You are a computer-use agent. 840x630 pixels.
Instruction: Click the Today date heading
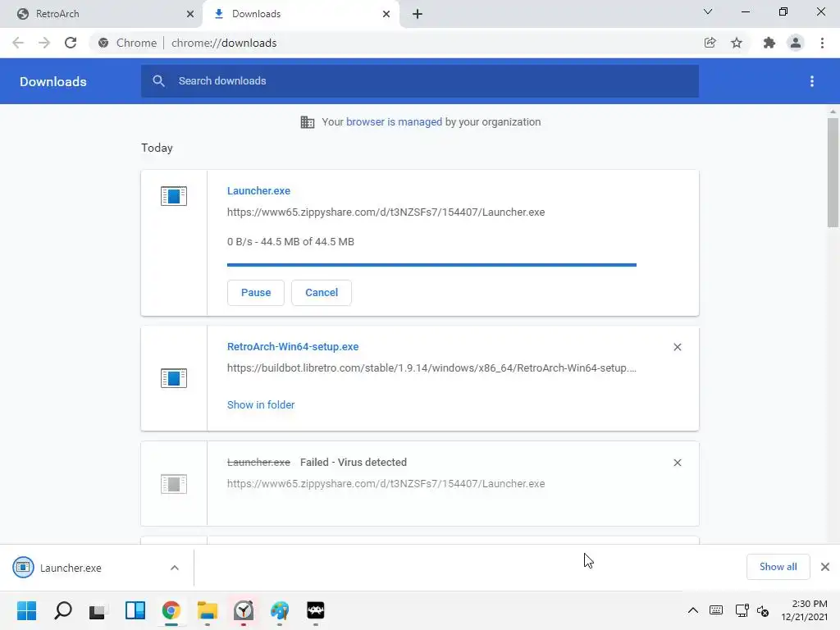click(x=157, y=148)
